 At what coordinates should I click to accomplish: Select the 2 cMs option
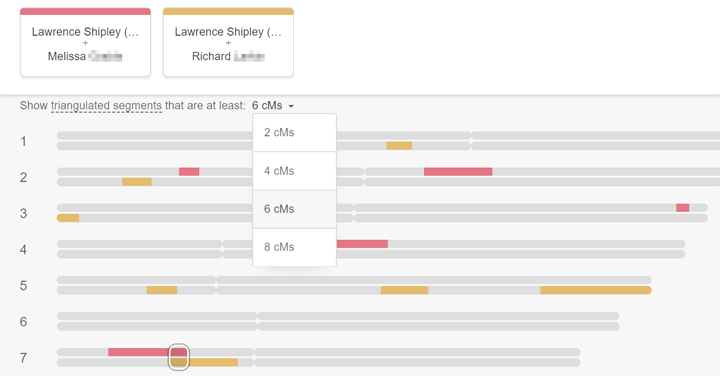pos(294,133)
